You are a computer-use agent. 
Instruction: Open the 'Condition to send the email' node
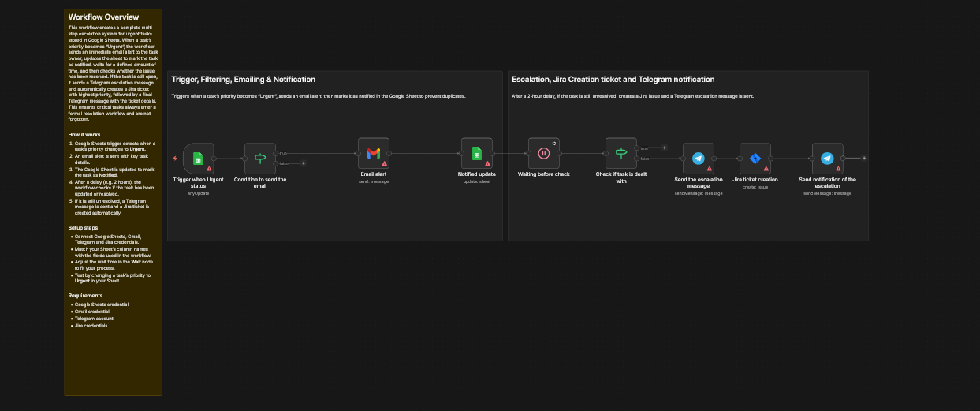259,158
